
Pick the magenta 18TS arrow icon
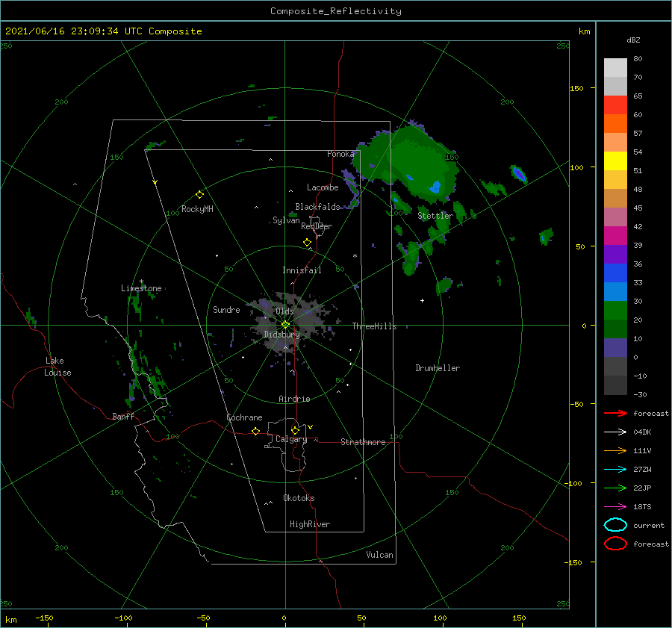(615, 507)
